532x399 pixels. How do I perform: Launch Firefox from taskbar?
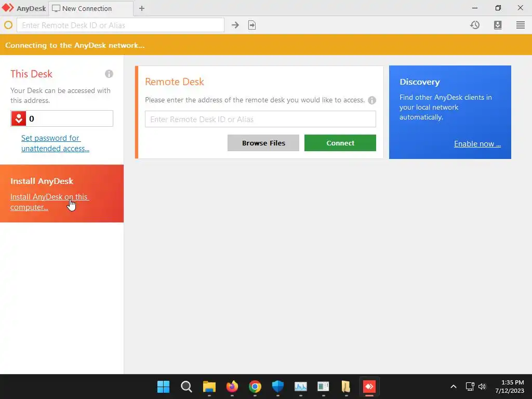[232, 387]
